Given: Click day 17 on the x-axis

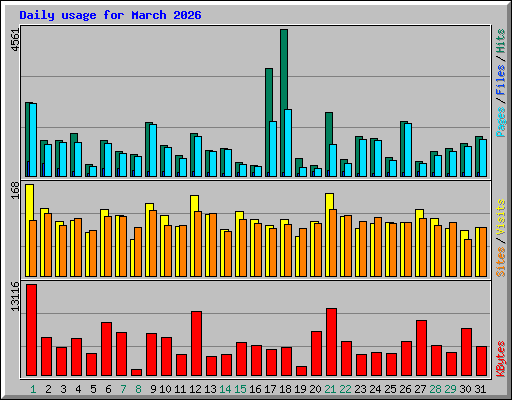Looking at the screenshot, I should [270, 389].
